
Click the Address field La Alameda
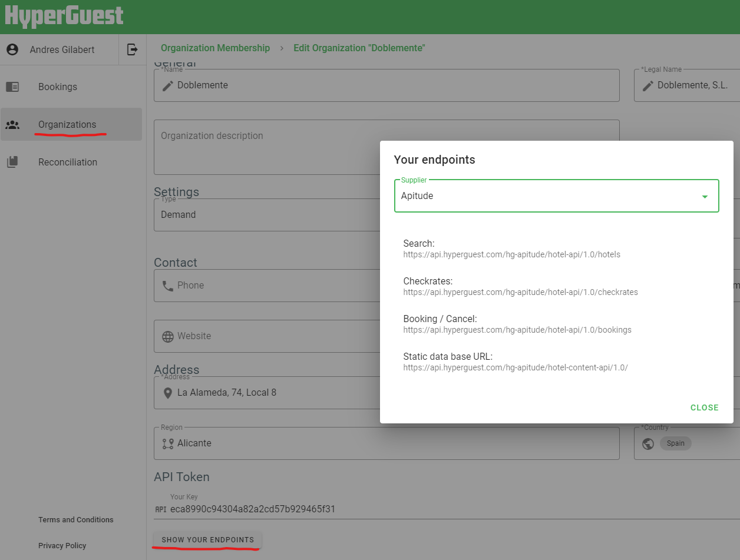267,393
